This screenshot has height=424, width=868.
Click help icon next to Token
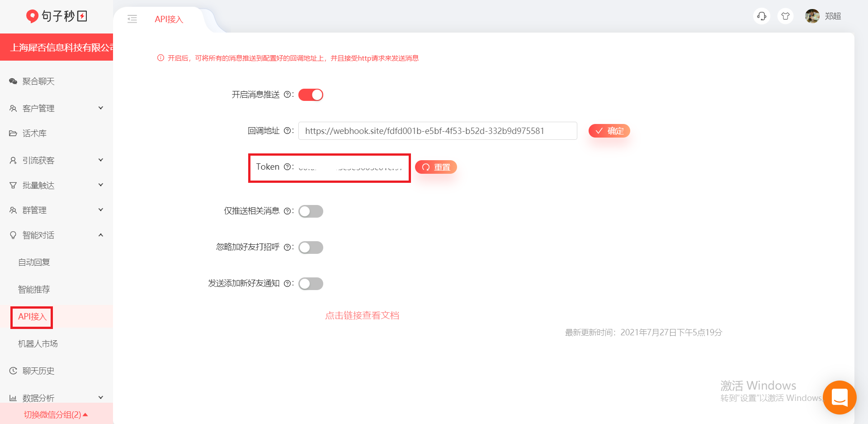tap(287, 167)
